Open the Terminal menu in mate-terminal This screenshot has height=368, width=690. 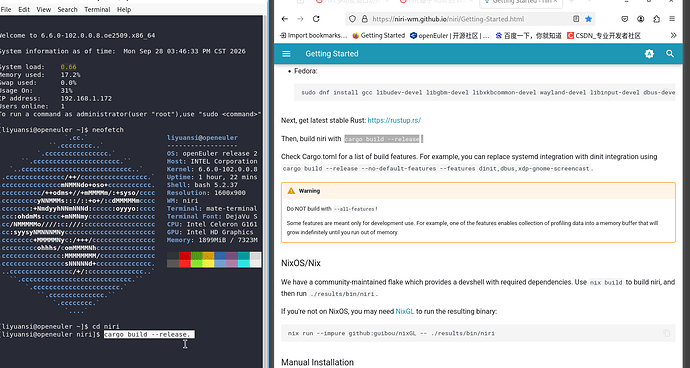point(97,9)
